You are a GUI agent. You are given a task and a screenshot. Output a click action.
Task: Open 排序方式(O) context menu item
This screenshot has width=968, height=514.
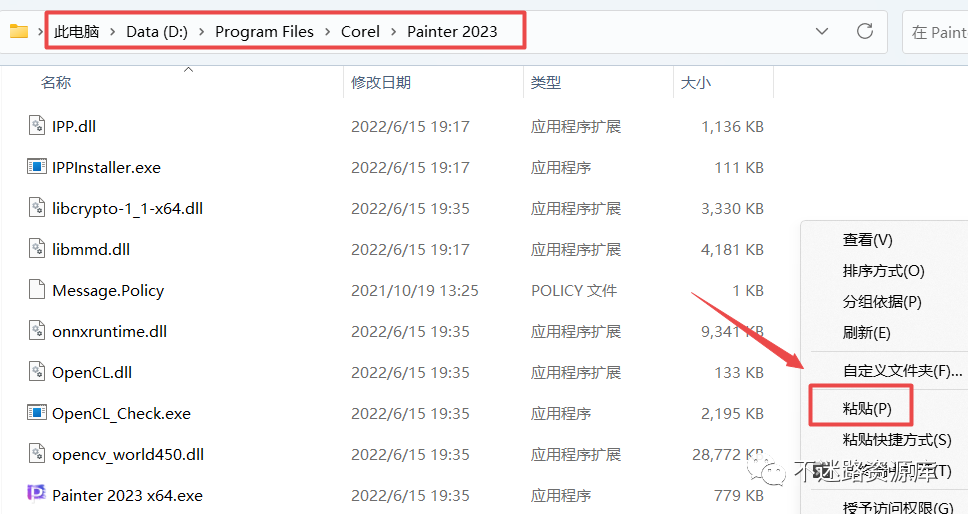coord(883,270)
